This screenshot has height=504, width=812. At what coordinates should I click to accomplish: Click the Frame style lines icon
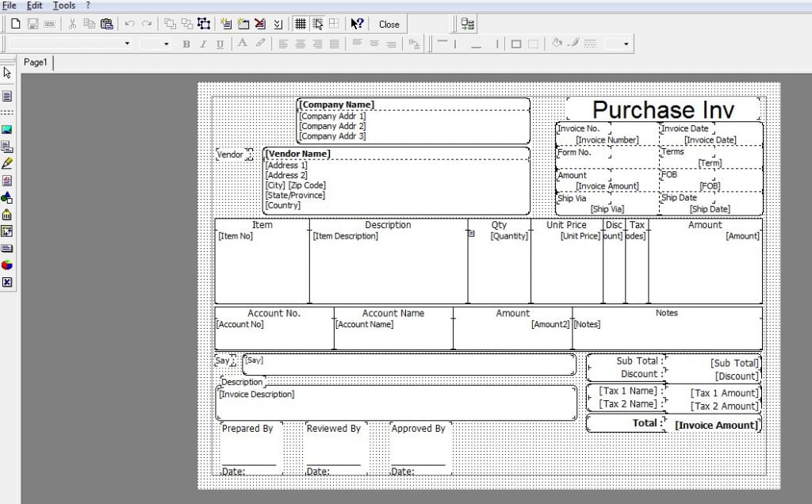(x=590, y=44)
